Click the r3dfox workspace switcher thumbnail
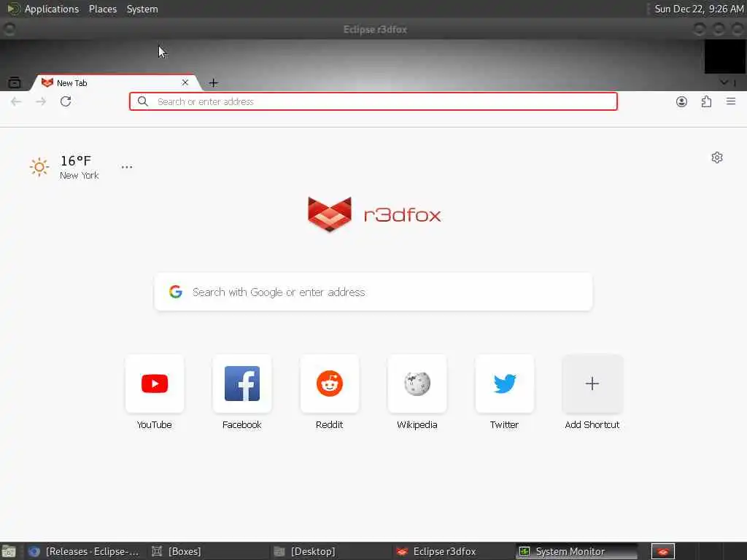 662,551
